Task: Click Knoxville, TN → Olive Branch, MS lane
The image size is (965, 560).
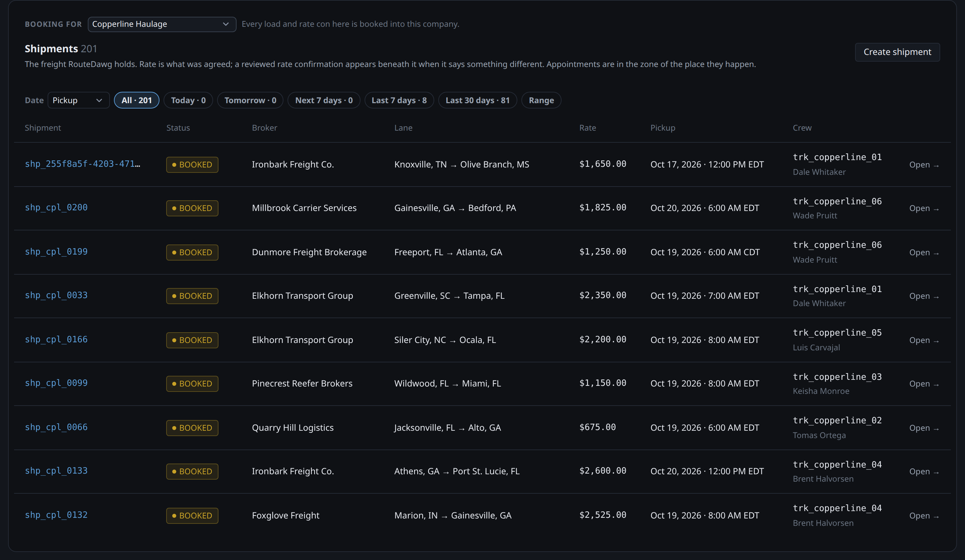Action: 461,164
